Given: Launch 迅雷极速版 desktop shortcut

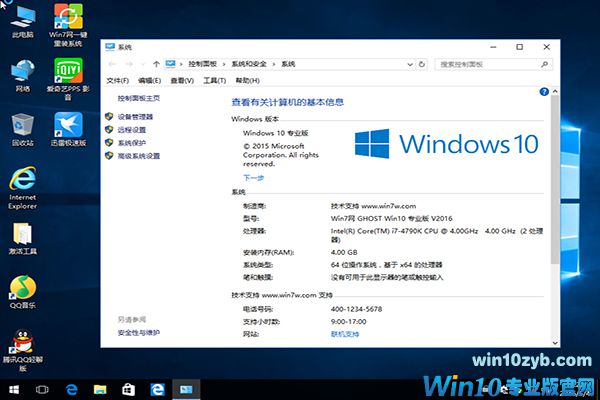Looking at the screenshot, I should point(68,129).
